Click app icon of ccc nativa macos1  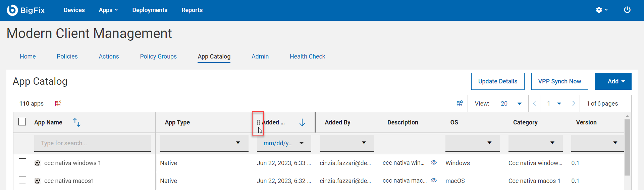pyautogui.click(x=38, y=181)
